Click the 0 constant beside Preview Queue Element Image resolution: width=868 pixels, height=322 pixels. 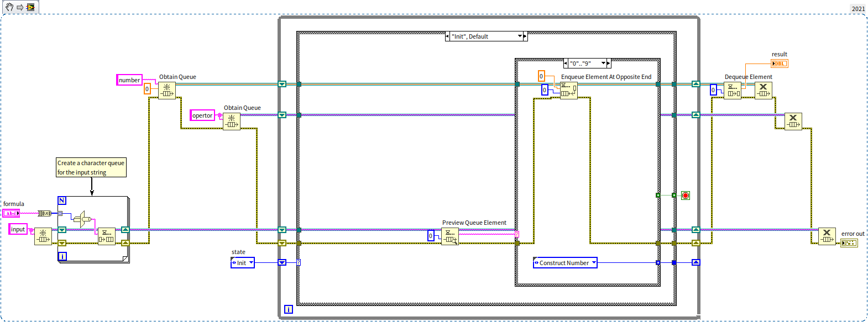click(x=431, y=236)
